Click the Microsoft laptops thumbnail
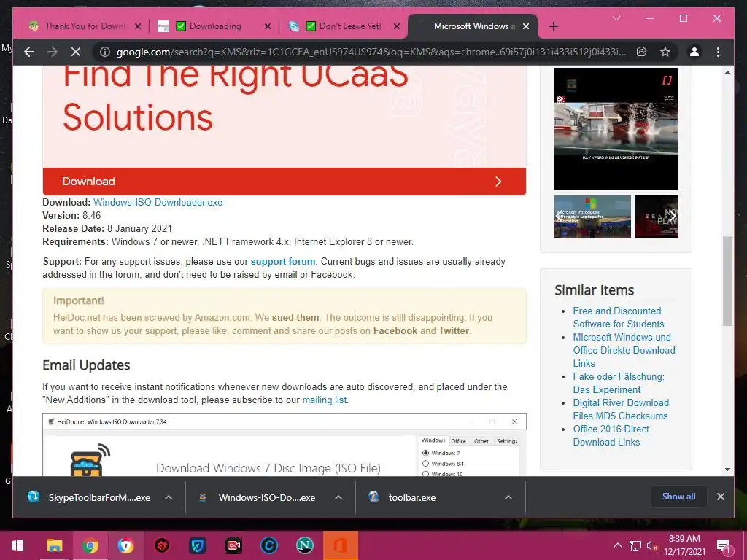 592,217
